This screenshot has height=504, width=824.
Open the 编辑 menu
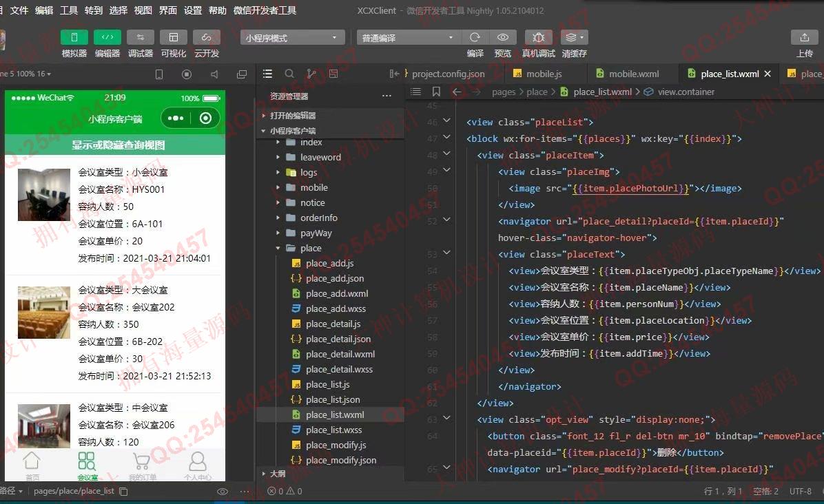tap(44, 10)
